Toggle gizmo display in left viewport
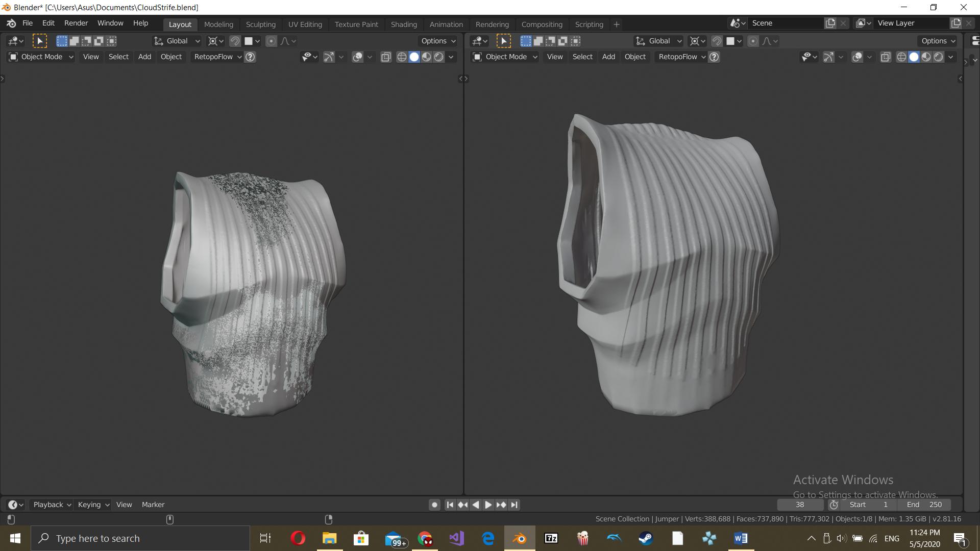 click(x=329, y=57)
